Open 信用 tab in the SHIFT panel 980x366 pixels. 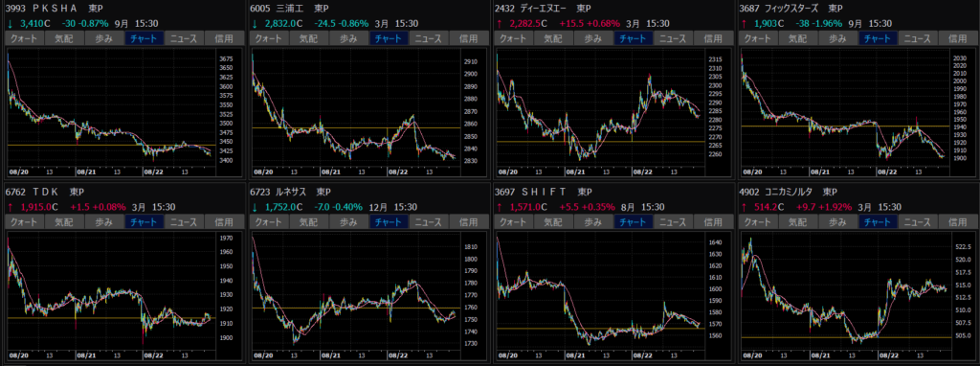coord(714,222)
